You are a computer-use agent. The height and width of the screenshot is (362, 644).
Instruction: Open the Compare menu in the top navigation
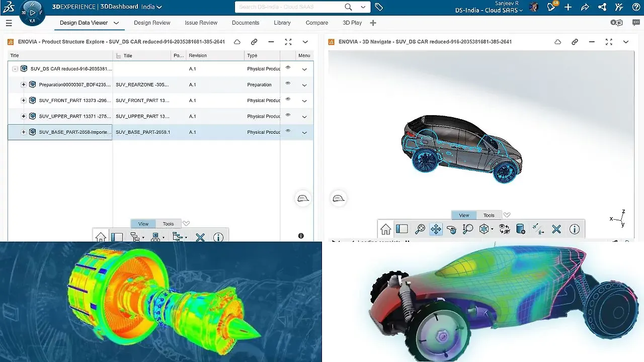coord(316,23)
